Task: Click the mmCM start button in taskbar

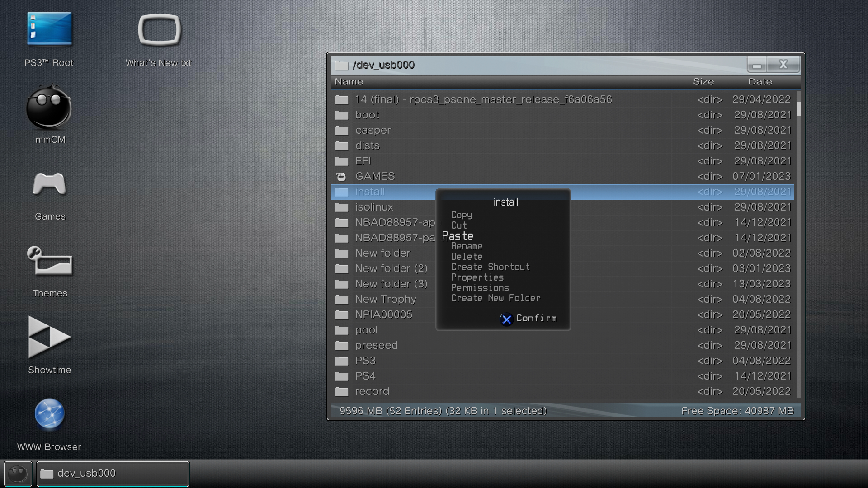Action: coord(18,474)
